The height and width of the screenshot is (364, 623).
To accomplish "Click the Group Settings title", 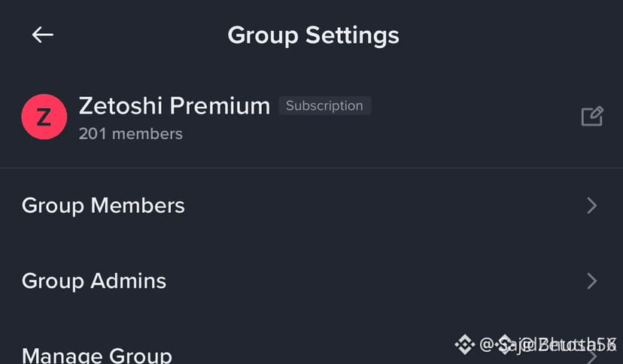I will (313, 35).
